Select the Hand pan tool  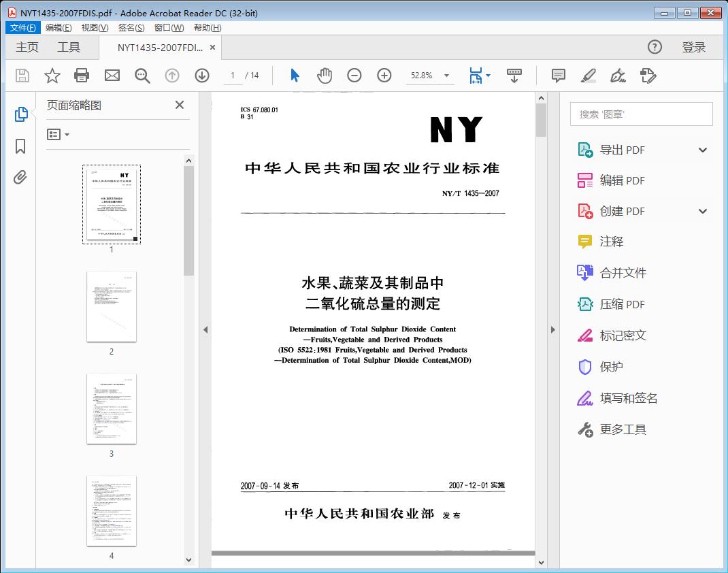[325, 76]
